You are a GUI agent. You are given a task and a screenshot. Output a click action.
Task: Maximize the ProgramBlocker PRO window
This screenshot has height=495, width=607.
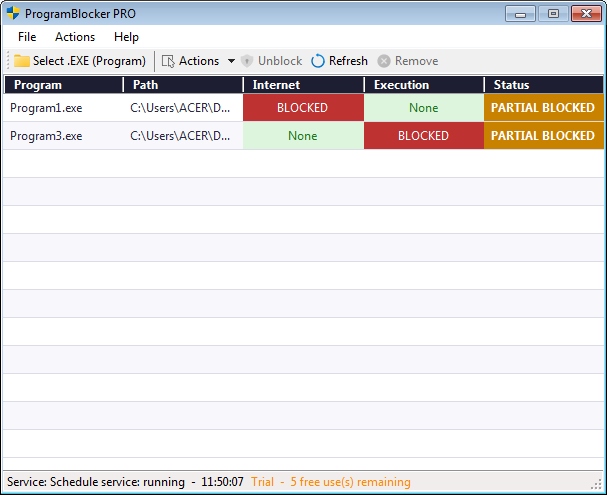(x=553, y=14)
